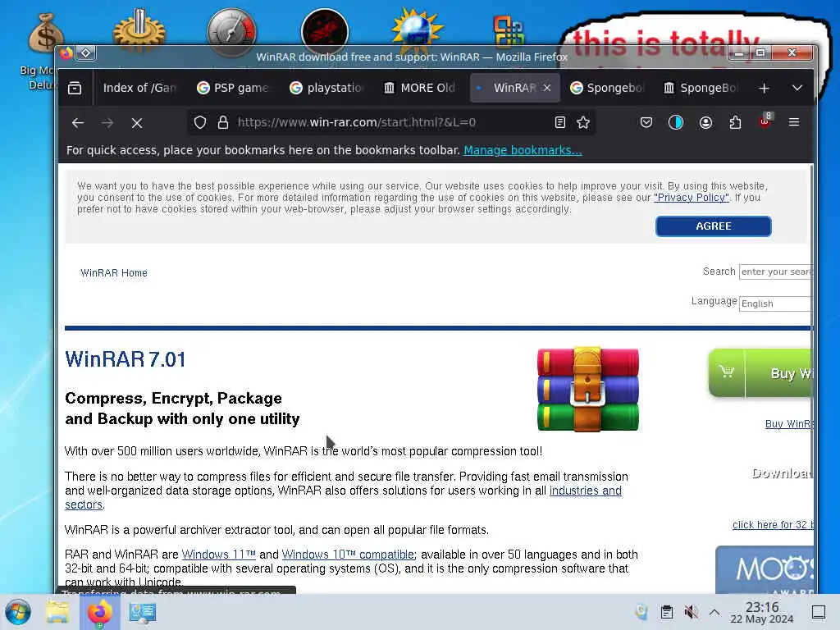Viewport: 840px width, 630px height.
Task: Click the site security padlock icon
Action: [223, 123]
